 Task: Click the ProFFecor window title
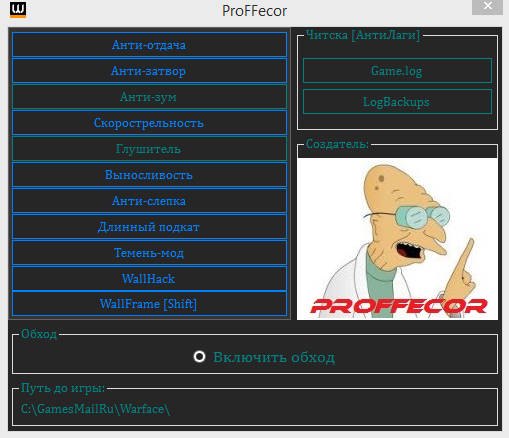click(254, 11)
